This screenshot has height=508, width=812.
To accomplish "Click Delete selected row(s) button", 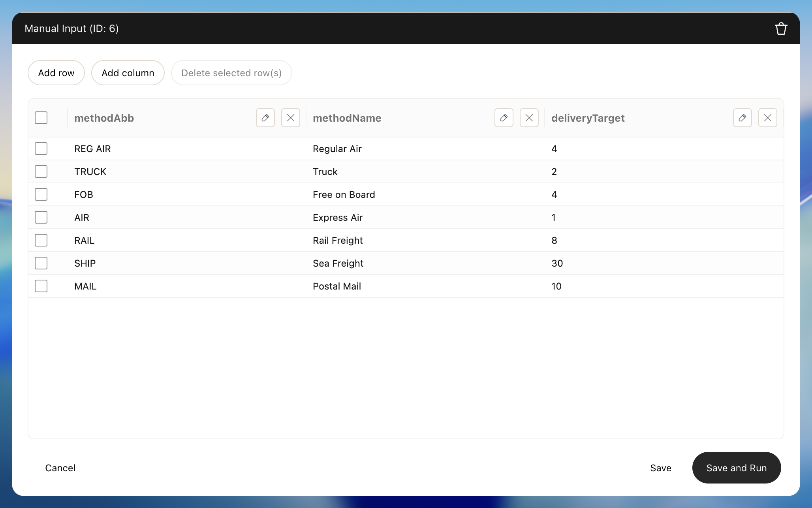I will (x=231, y=73).
